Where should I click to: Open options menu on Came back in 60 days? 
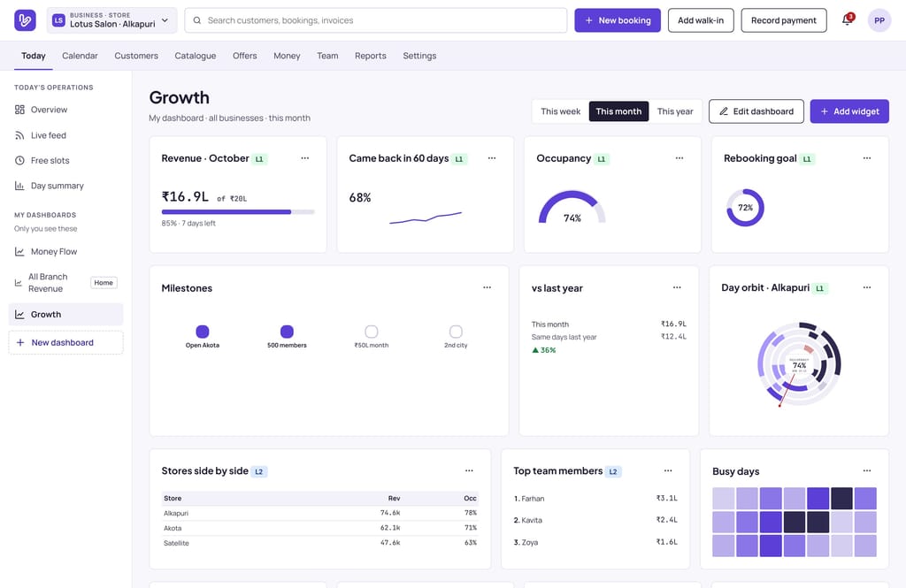[492, 158]
